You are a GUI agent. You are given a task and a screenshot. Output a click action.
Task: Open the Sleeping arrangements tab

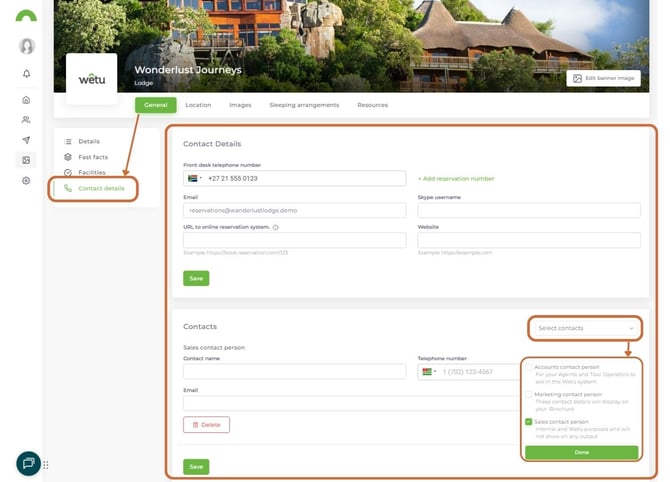(304, 105)
